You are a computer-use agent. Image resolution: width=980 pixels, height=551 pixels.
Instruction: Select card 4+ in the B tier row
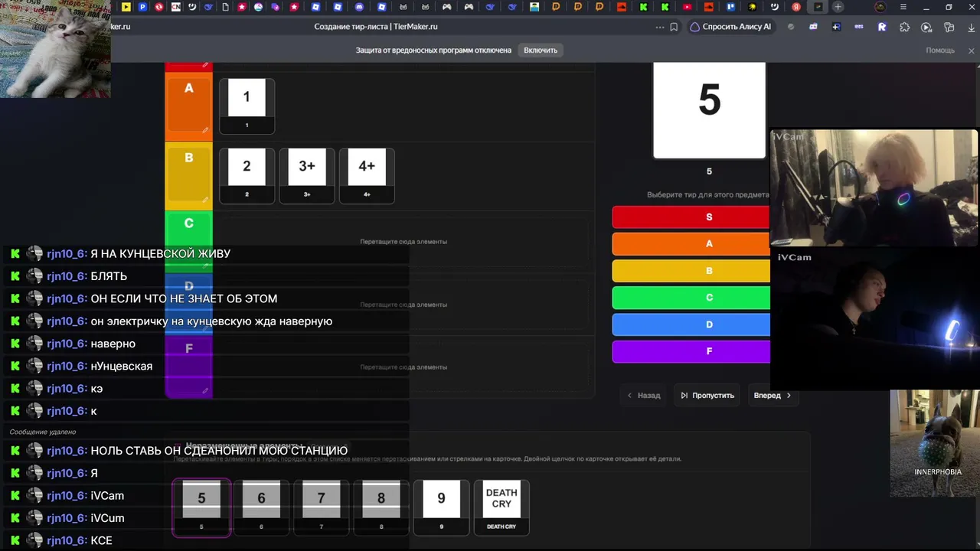pyautogui.click(x=367, y=176)
